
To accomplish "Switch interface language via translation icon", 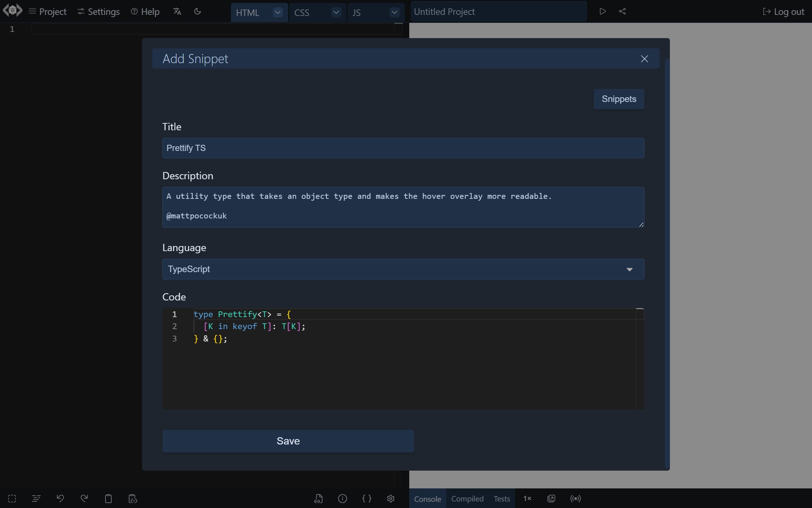I will [x=177, y=11].
